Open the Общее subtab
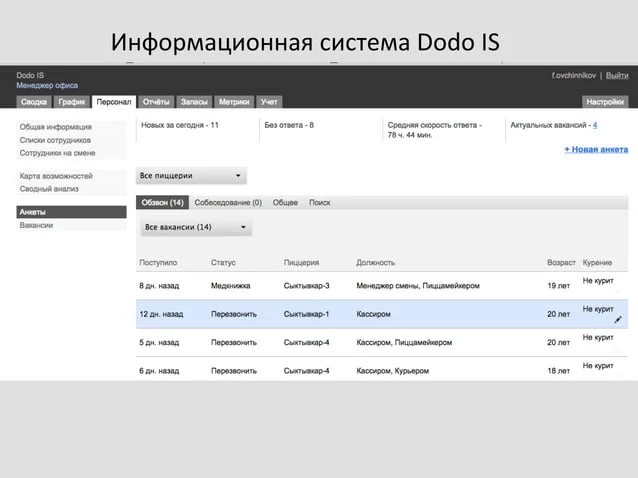 pyautogui.click(x=285, y=203)
